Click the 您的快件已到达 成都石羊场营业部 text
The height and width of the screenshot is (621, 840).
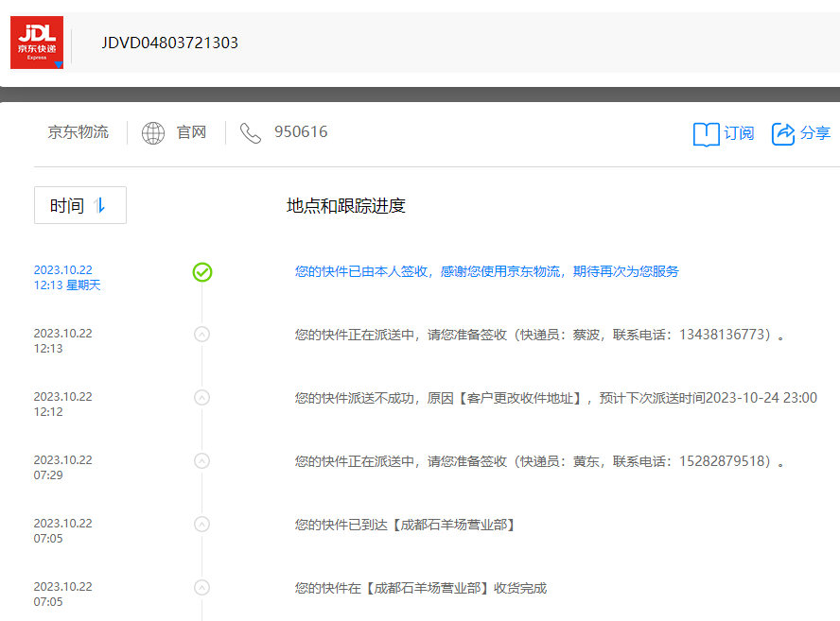coord(406,525)
